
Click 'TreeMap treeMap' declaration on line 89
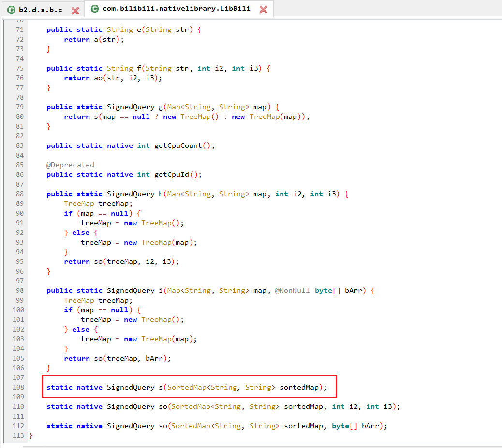pos(97,203)
